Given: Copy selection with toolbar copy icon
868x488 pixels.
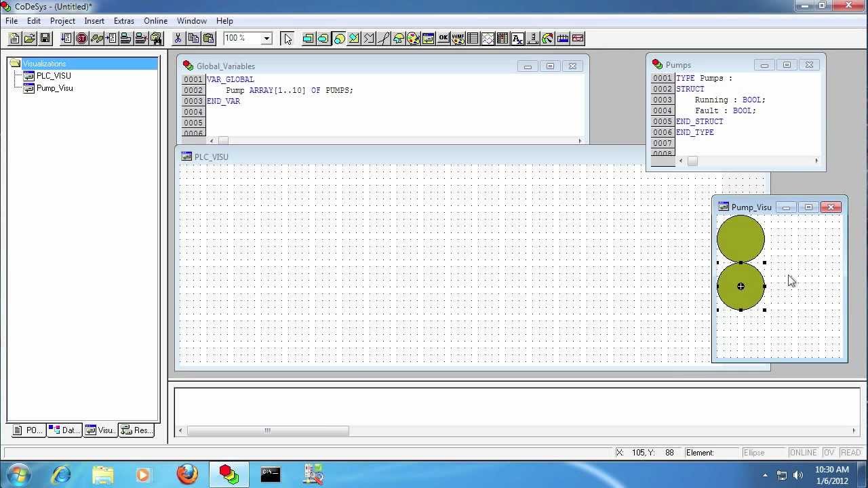Looking at the screenshot, I should tap(193, 39).
